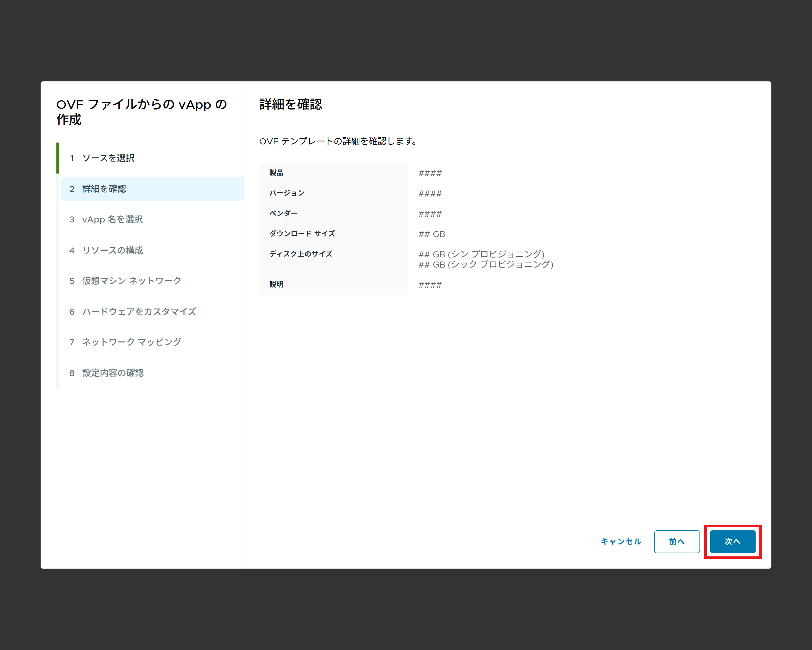Click the ベンダー row label

283,213
